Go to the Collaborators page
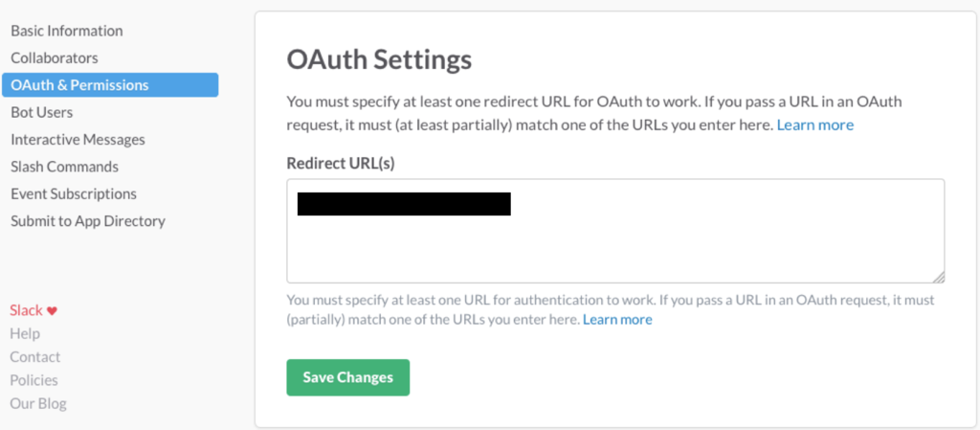 (55, 58)
